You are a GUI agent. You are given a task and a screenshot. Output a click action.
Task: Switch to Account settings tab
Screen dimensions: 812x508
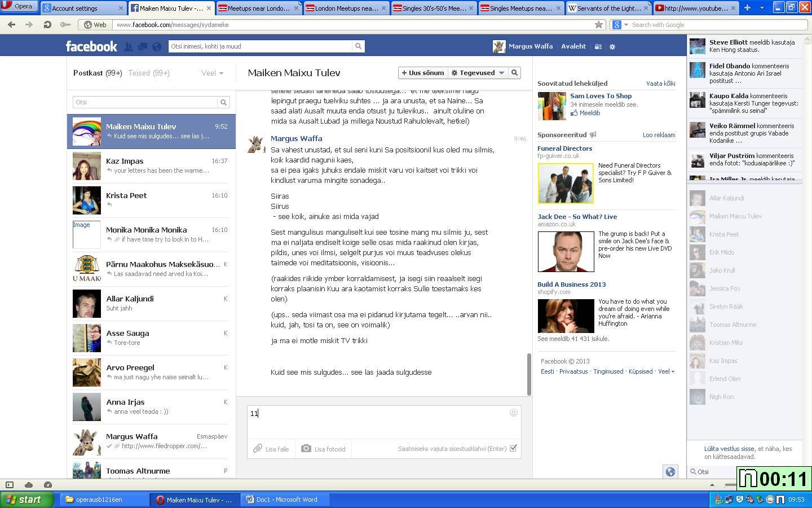[83, 8]
